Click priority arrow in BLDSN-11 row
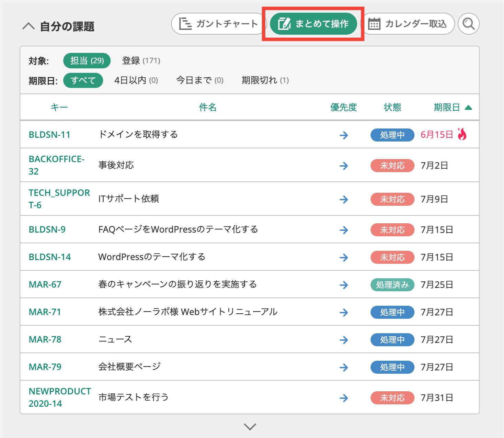Screen dimensions: 504x438 point(344,135)
